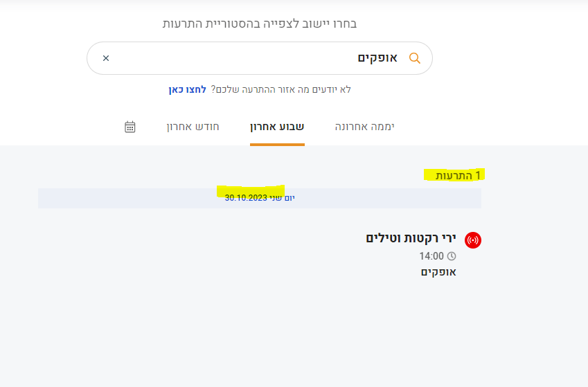Click the 30.10.2023 date in the bar
This screenshot has height=387, width=588.
pos(246,198)
